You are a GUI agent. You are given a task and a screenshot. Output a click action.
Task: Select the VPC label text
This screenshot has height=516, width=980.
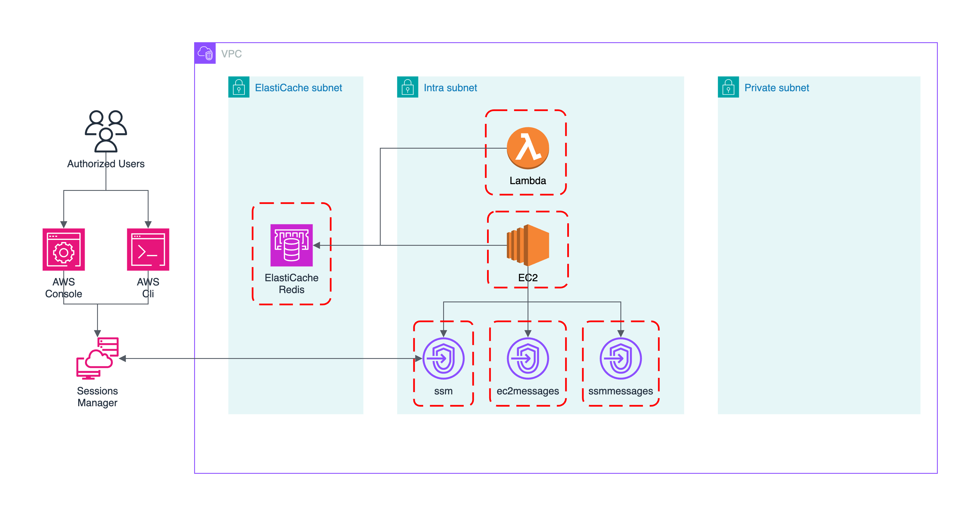tap(231, 54)
